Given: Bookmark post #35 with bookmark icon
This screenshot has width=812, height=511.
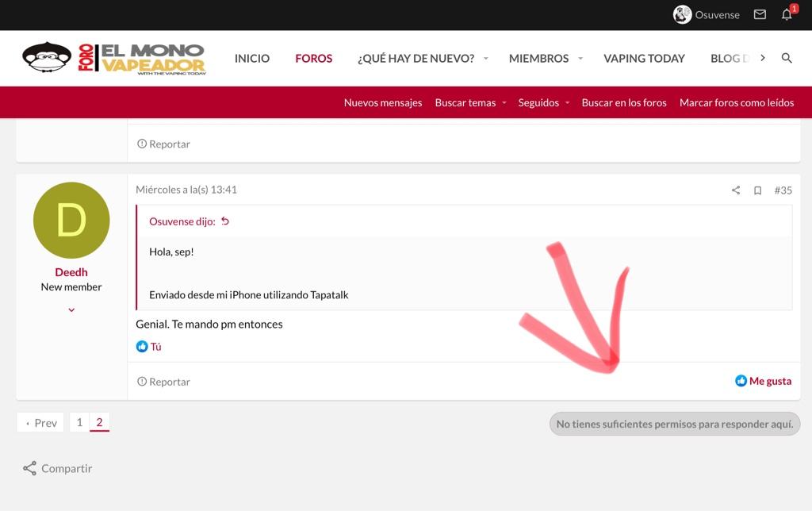Looking at the screenshot, I should click(757, 190).
